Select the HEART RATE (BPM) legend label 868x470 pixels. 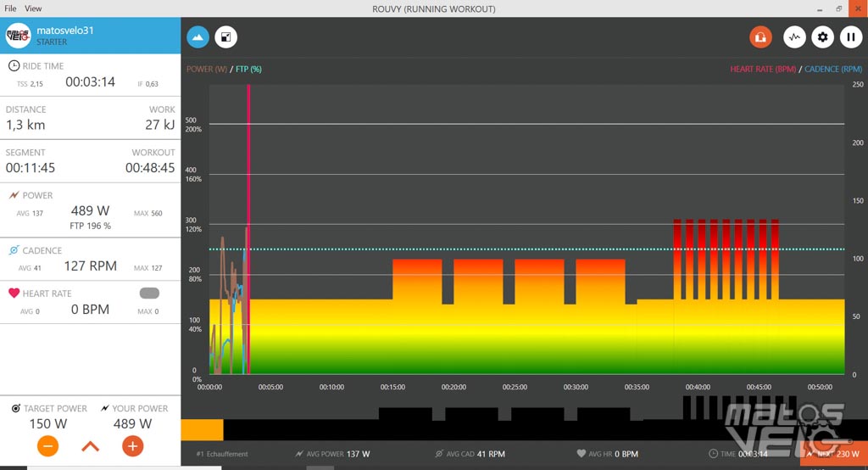click(x=762, y=70)
